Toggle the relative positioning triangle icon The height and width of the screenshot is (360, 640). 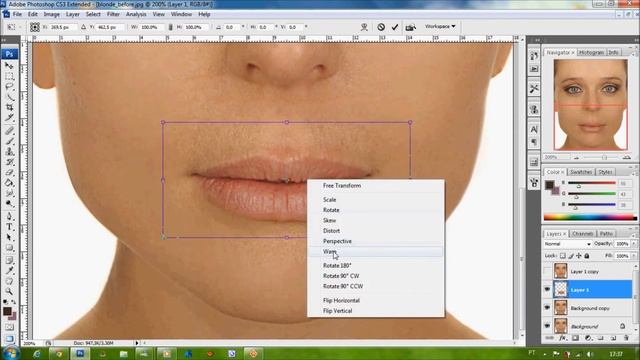point(83,27)
